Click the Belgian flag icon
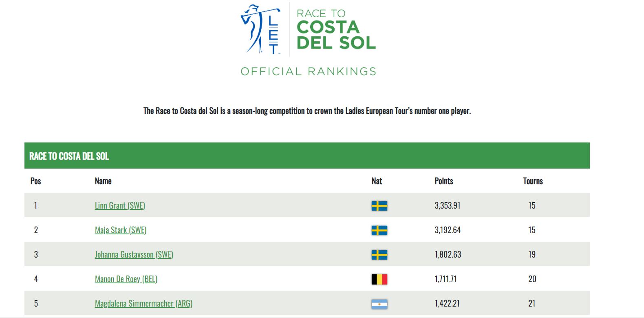The image size is (644, 318). point(379,279)
